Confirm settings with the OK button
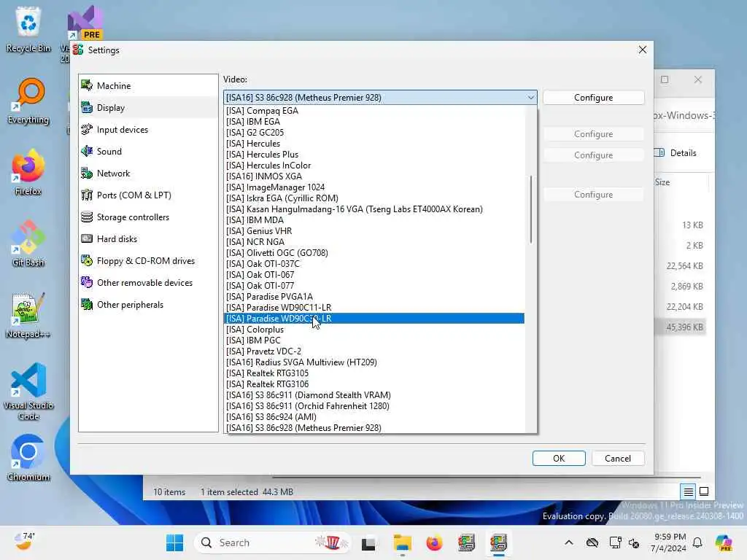The image size is (747, 560). 558,458
